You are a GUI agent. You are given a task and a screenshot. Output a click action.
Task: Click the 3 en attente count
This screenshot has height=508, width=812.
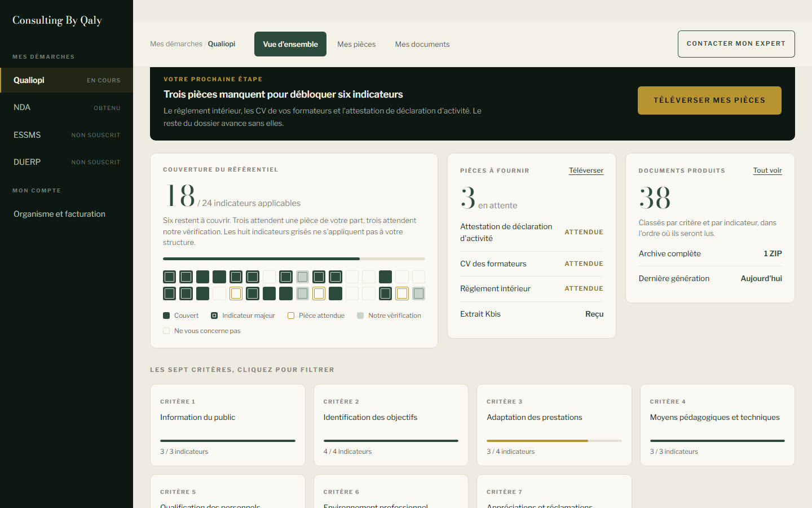489,199
